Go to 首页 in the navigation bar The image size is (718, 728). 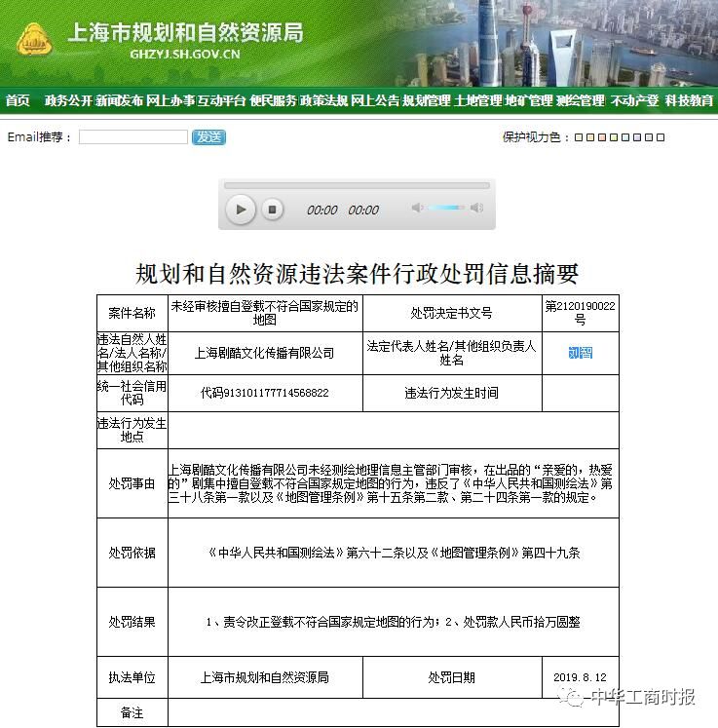click(x=18, y=100)
